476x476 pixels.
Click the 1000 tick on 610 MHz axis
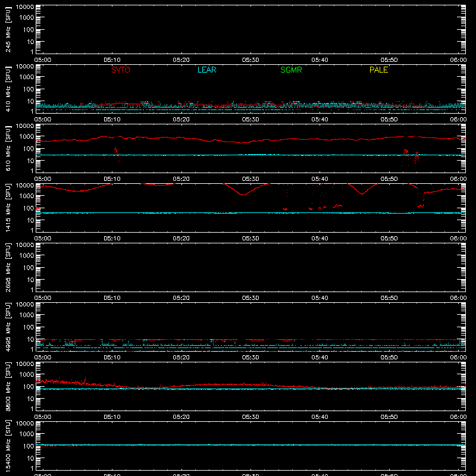point(27,137)
